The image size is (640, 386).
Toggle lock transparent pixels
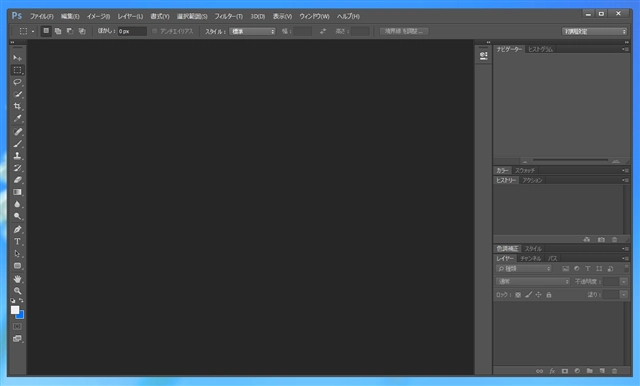click(518, 295)
